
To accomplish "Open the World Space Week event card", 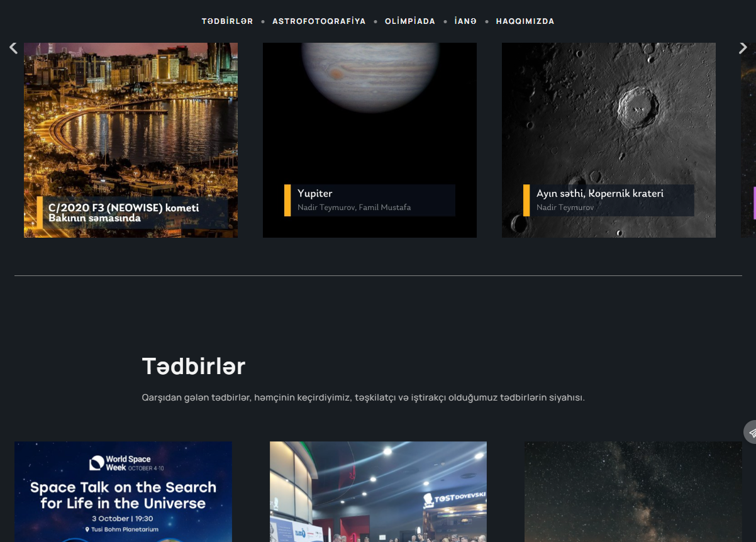I will (123, 492).
